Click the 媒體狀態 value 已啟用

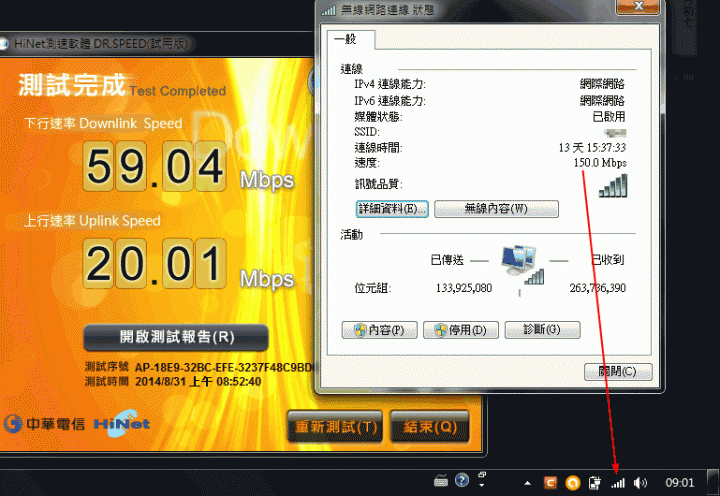tap(609, 117)
